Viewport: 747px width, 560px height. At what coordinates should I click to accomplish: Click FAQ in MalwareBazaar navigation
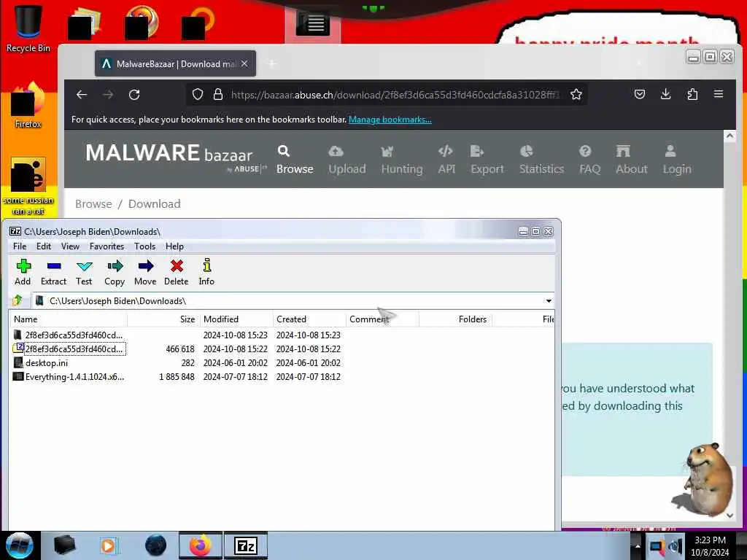click(589, 160)
